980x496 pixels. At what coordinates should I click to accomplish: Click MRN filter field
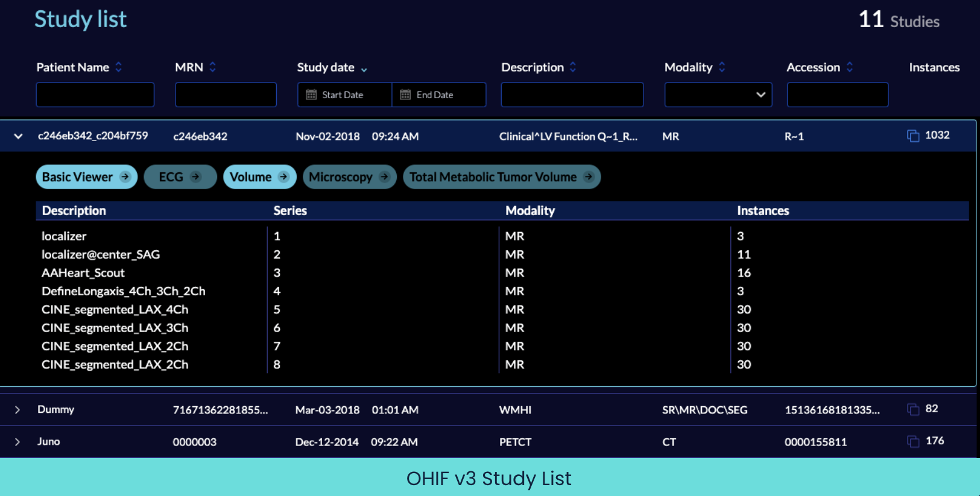click(x=226, y=95)
